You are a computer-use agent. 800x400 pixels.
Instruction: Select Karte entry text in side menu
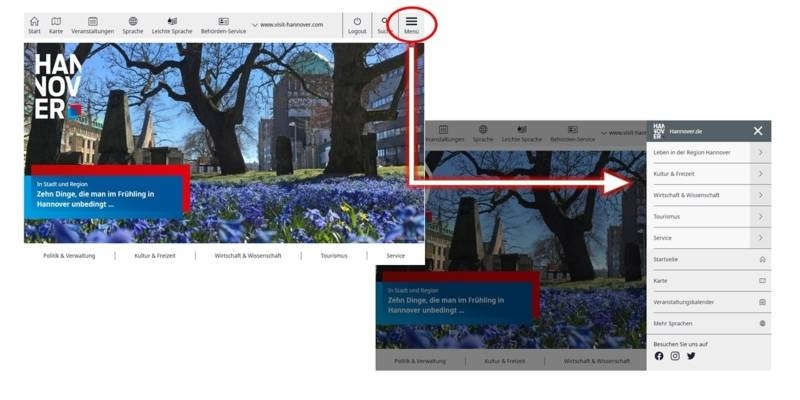660,281
